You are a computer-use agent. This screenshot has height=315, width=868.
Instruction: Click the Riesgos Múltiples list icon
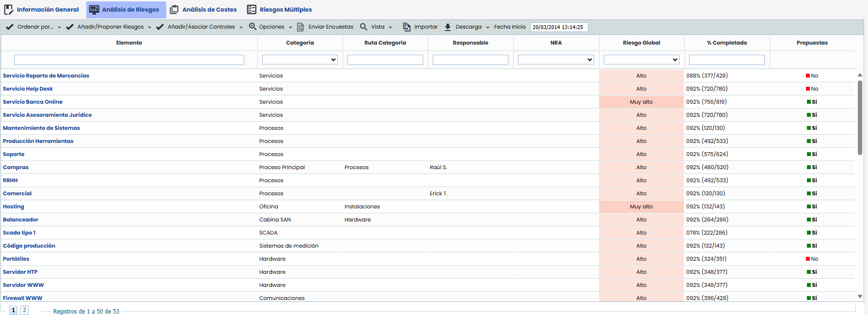(252, 10)
